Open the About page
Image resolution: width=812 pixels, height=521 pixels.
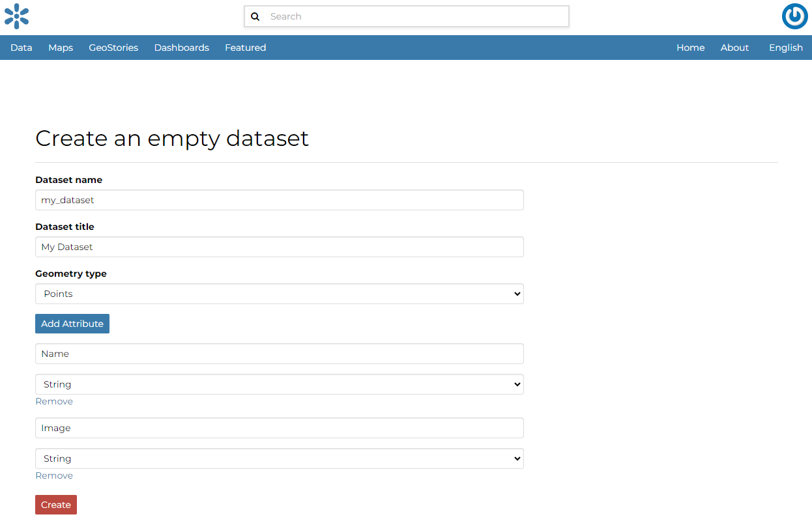point(734,47)
